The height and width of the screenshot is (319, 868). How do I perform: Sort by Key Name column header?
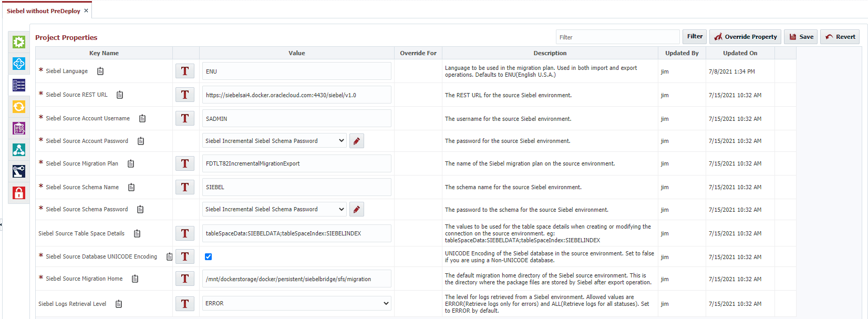(x=104, y=53)
